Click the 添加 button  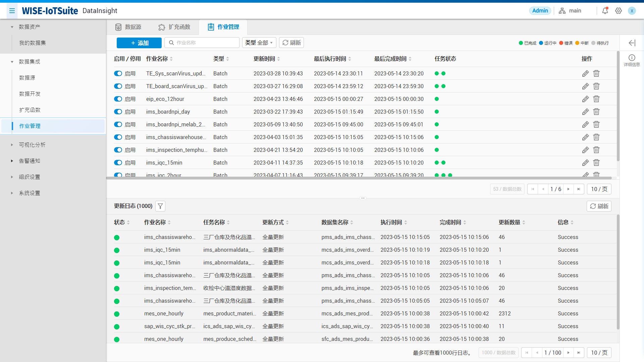coord(139,43)
